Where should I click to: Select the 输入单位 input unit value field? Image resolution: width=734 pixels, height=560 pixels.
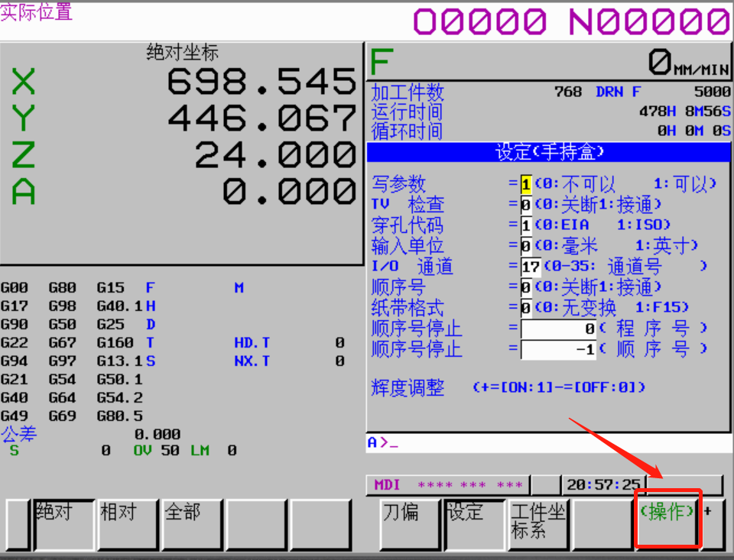click(526, 247)
